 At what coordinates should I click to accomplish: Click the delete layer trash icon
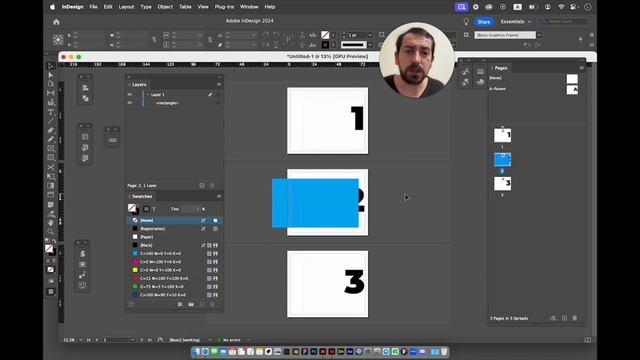[x=212, y=185]
